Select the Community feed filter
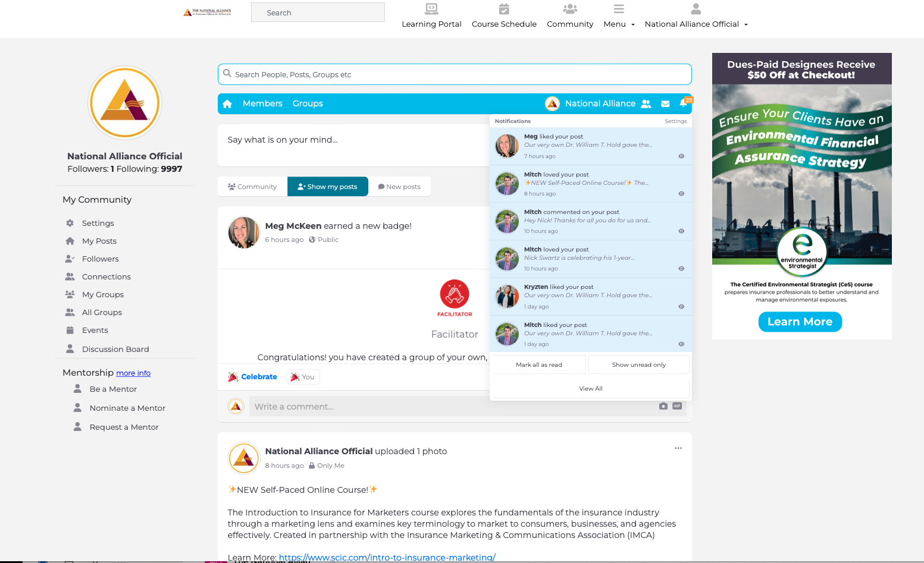This screenshot has width=924, height=563. pyautogui.click(x=252, y=187)
